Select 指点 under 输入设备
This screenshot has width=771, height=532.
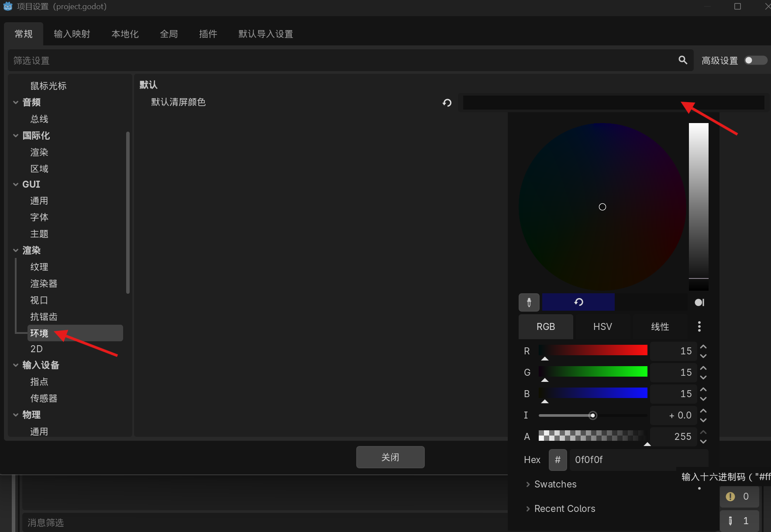(39, 381)
